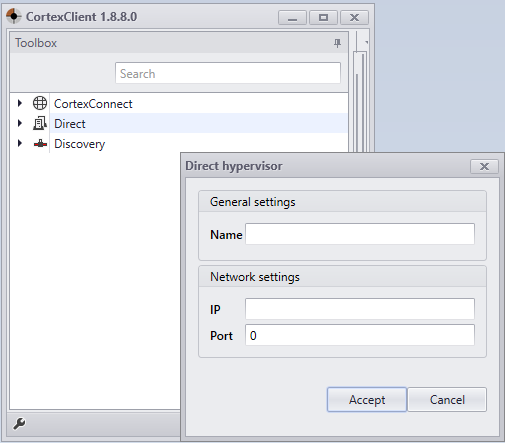Expand the Direct tree node arrow
505x443 pixels.
20,123
